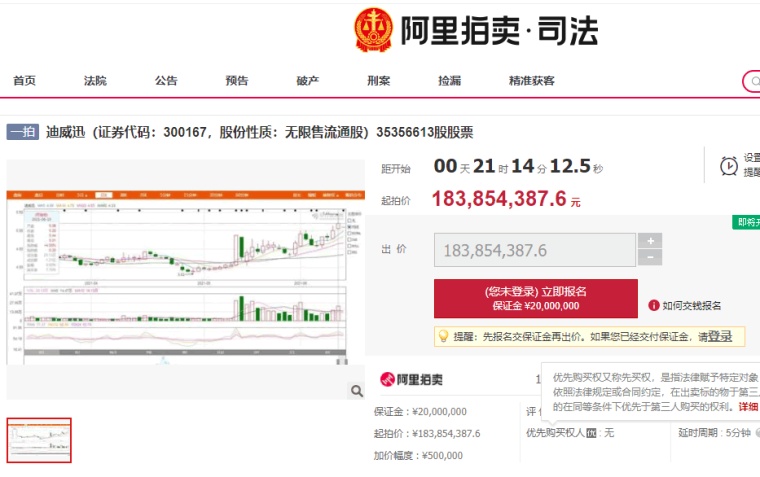The width and height of the screenshot is (760, 477).
Task: Open the 公告 announcements menu
Action: tap(166, 81)
